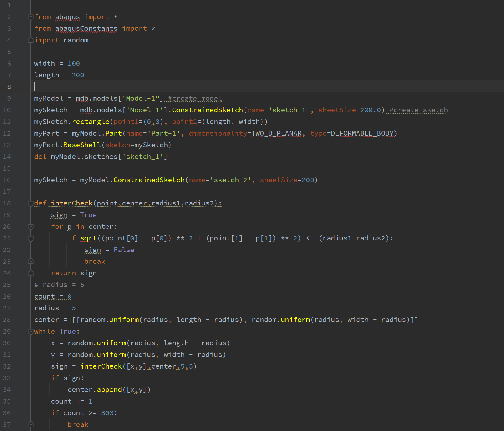Click 'interCheck' call on line 32
This screenshot has width=504, height=431.
pyautogui.click(x=101, y=366)
